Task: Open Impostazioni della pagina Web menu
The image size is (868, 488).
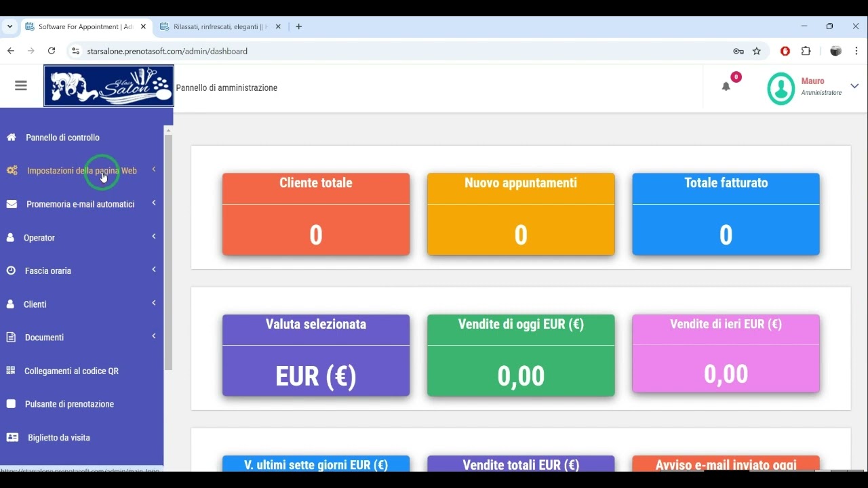Action: click(82, 171)
